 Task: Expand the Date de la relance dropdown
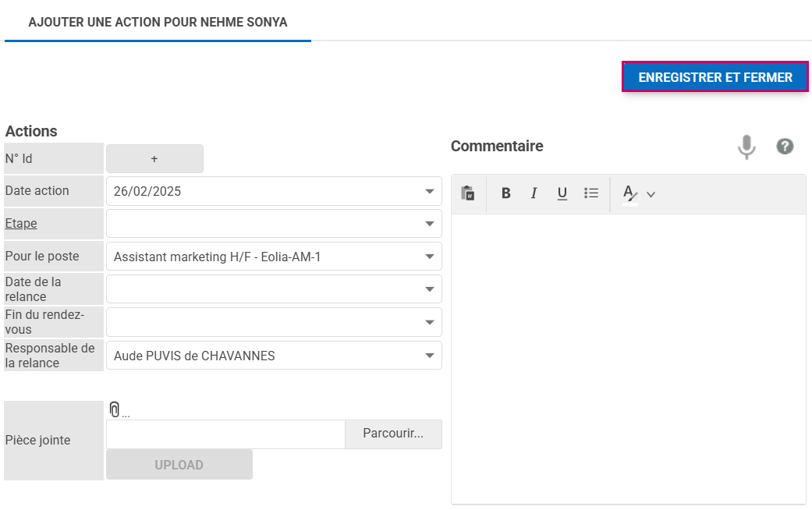click(429, 289)
